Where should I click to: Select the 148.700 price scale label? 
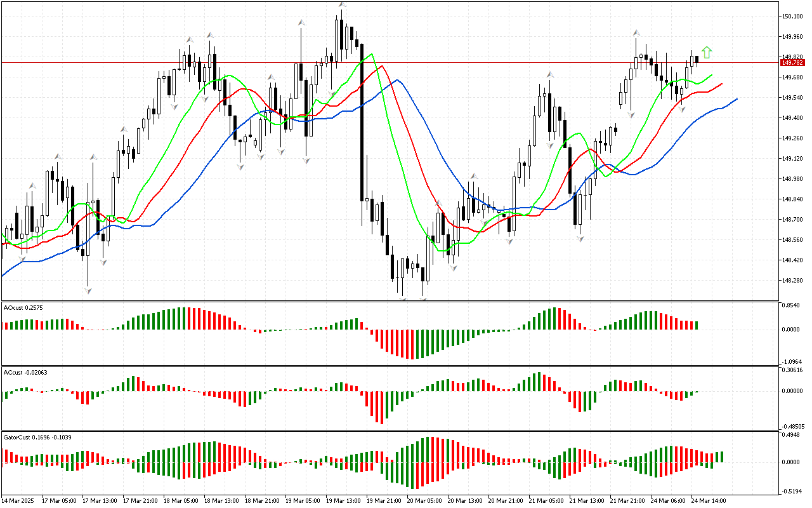point(793,219)
